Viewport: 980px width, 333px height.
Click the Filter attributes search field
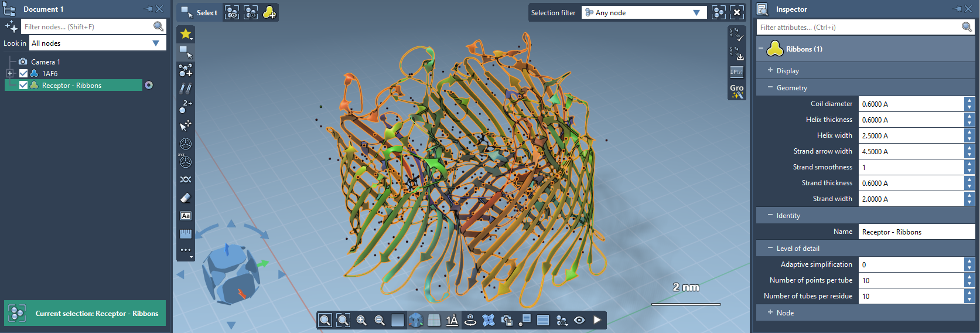click(x=859, y=28)
